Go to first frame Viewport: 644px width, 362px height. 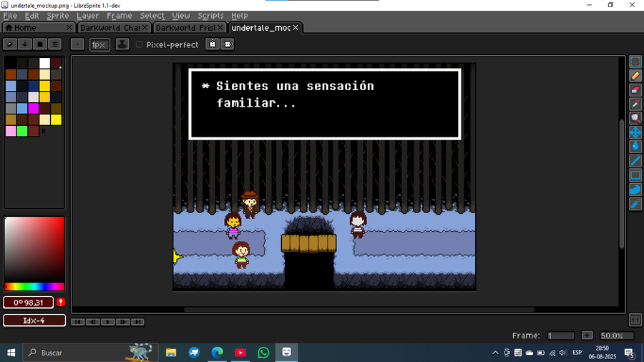coord(77,322)
